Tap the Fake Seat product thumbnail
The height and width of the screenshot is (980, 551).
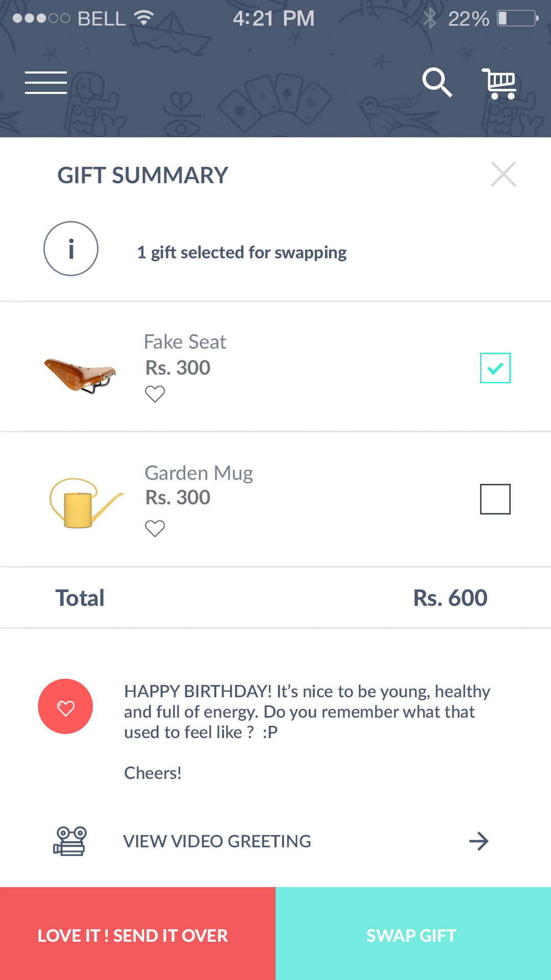coord(81,375)
